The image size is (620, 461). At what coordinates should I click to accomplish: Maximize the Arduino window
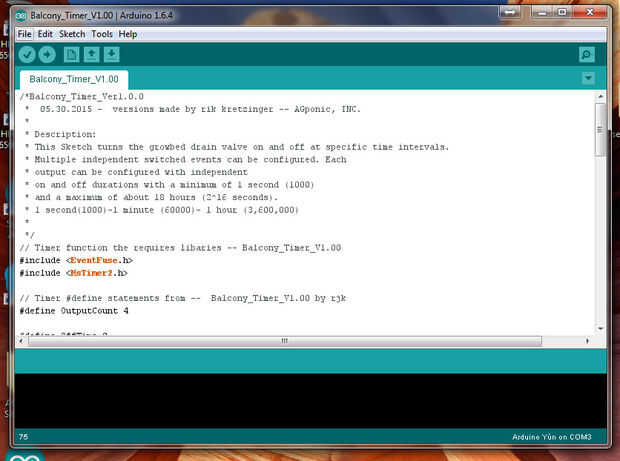click(x=562, y=13)
